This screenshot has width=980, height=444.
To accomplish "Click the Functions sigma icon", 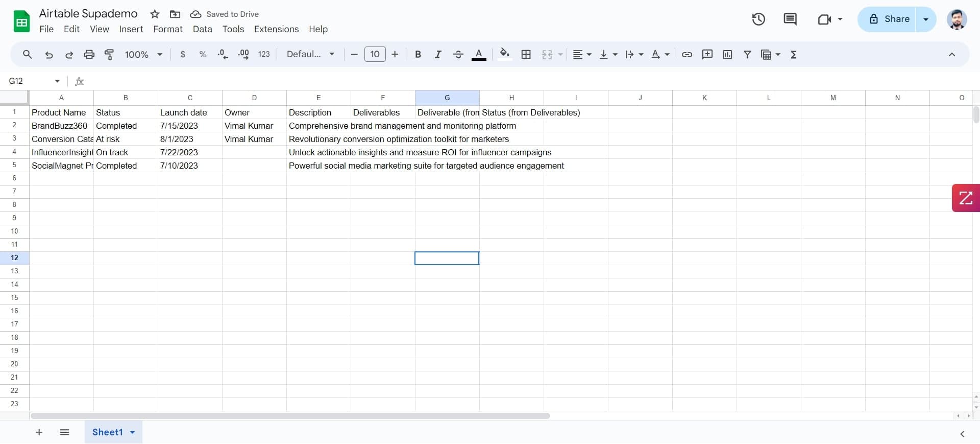I will 794,54.
